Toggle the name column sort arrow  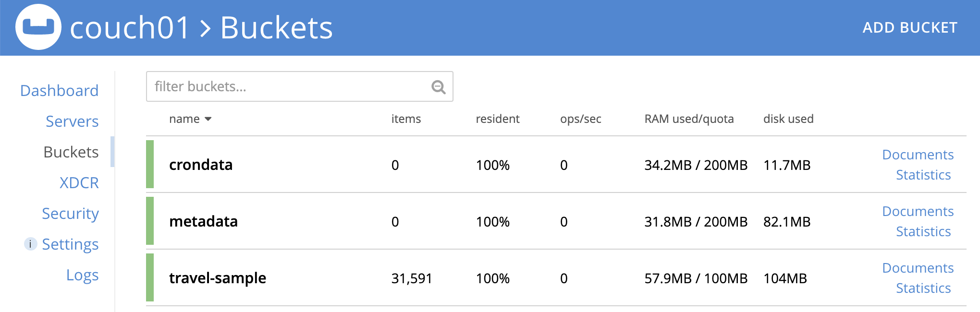(208, 119)
